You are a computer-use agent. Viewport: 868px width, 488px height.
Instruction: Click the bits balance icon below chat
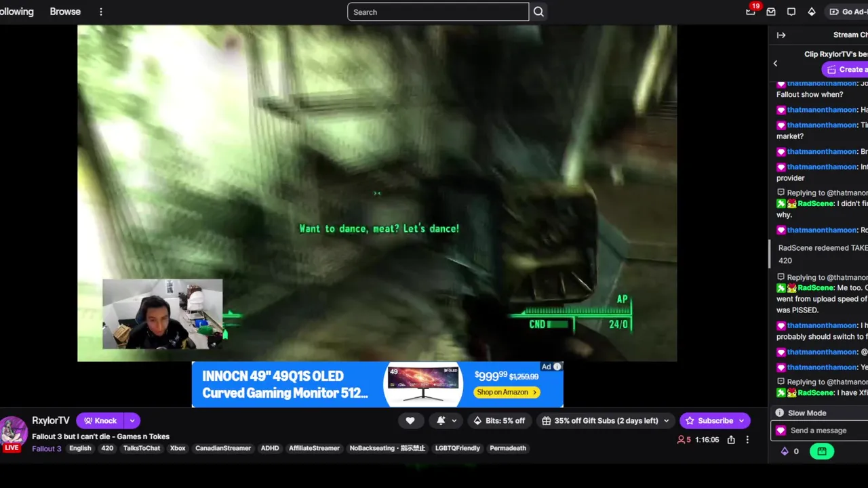click(785, 451)
